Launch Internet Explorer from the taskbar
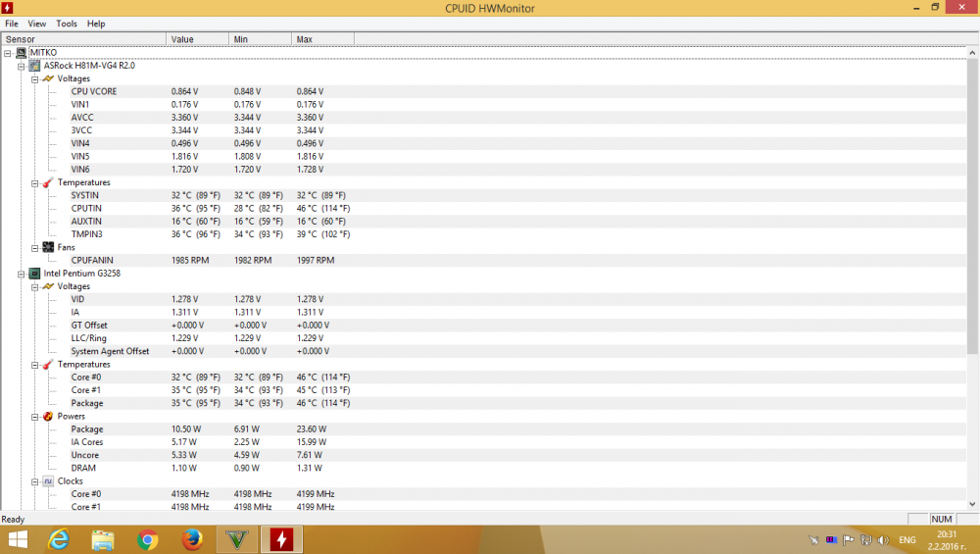Image resolution: width=980 pixels, height=554 pixels. (x=59, y=539)
